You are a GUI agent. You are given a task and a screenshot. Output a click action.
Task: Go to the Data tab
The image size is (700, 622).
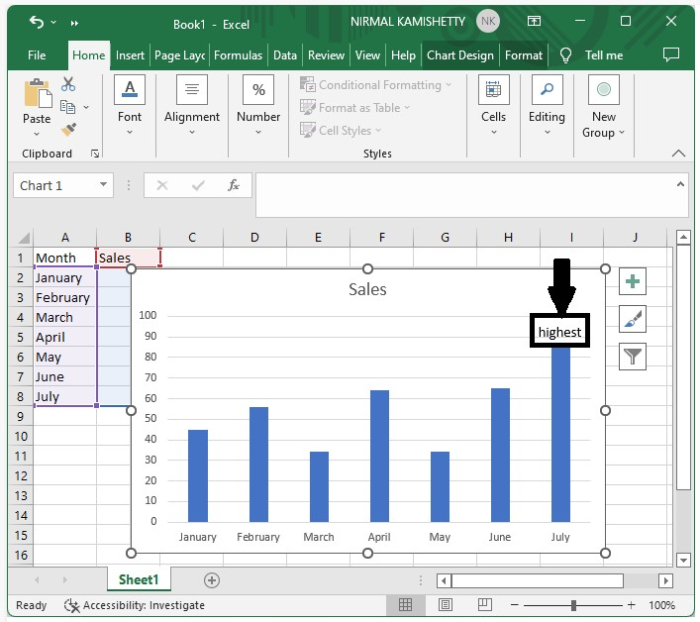285,55
